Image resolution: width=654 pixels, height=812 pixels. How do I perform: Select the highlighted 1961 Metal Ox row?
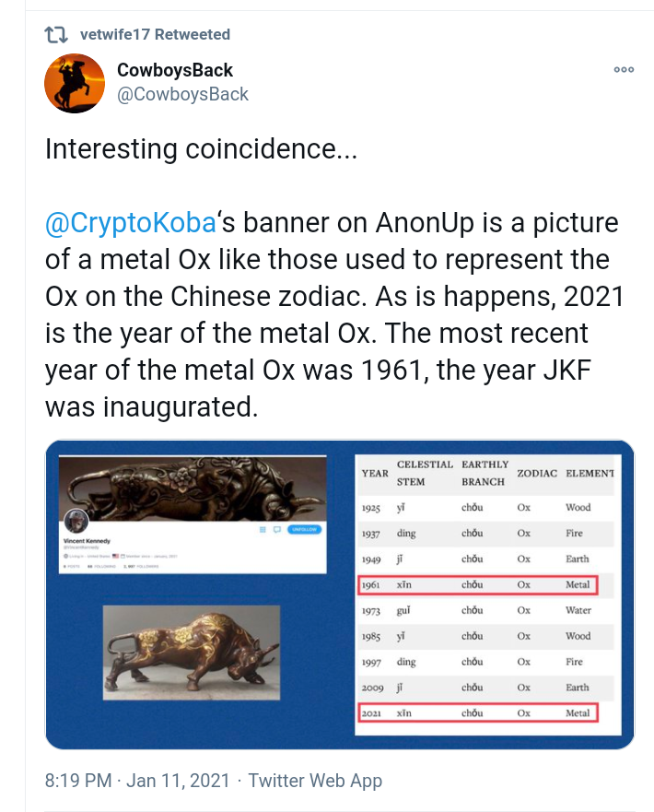(x=477, y=584)
